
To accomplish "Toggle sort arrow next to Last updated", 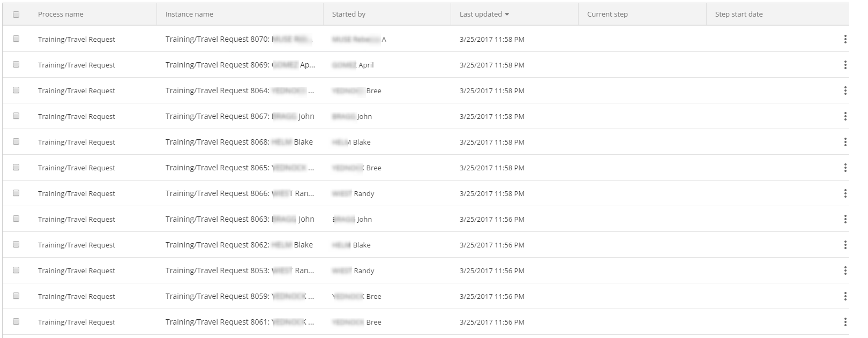I will (507, 14).
